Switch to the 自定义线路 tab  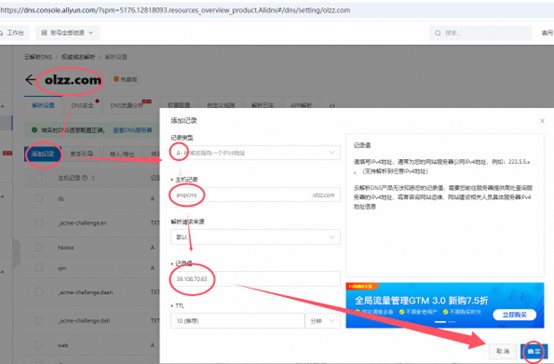(221, 105)
